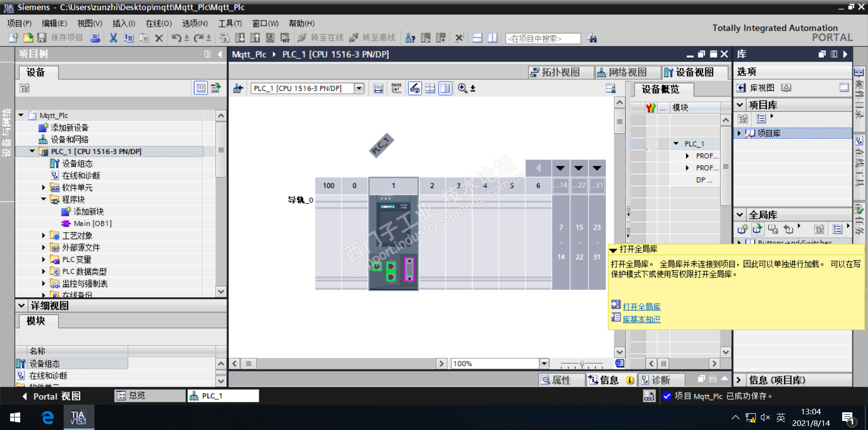Click the open global library icon
The image size is (868, 430).
(757, 229)
